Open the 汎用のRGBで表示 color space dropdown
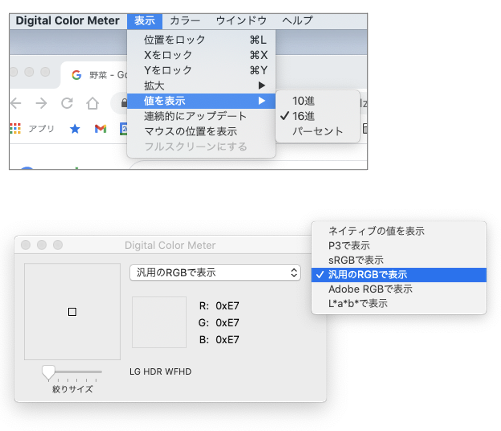501x431 pixels. pyautogui.click(x=215, y=273)
